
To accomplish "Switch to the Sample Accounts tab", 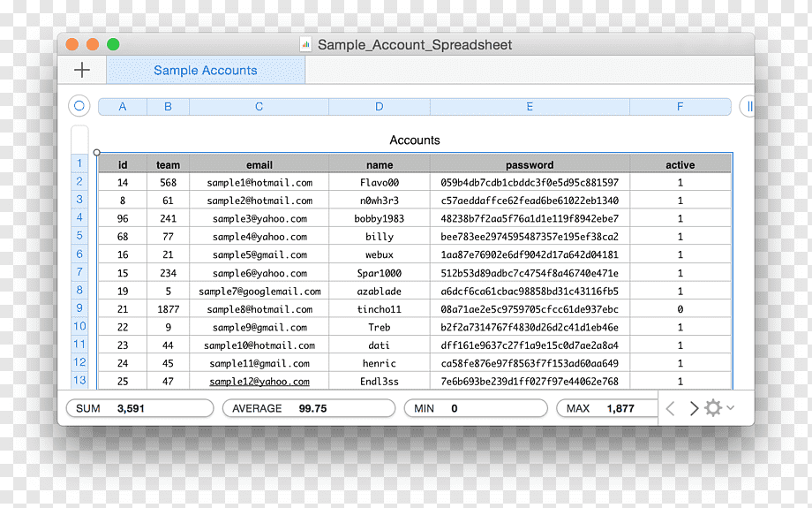I will (x=206, y=70).
